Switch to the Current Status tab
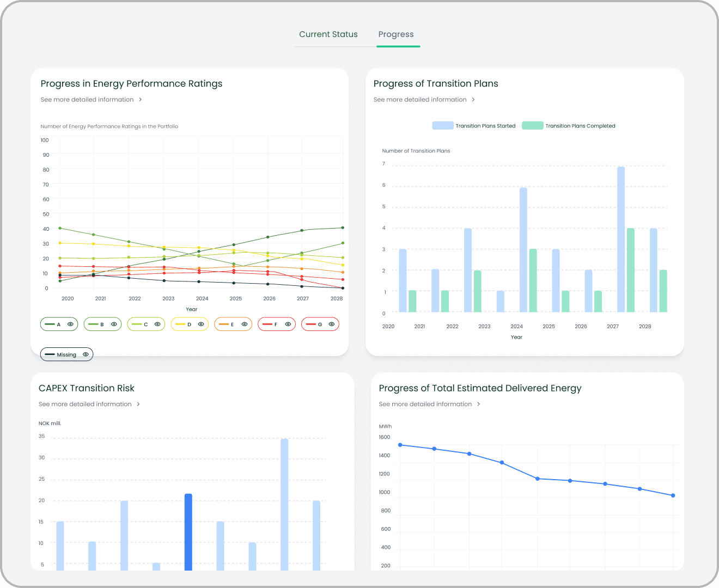Screen dimensions: 719x588 [x=328, y=34]
